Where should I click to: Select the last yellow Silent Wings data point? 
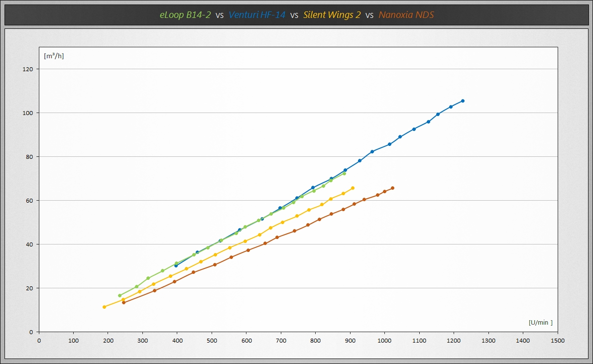[x=353, y=188]
